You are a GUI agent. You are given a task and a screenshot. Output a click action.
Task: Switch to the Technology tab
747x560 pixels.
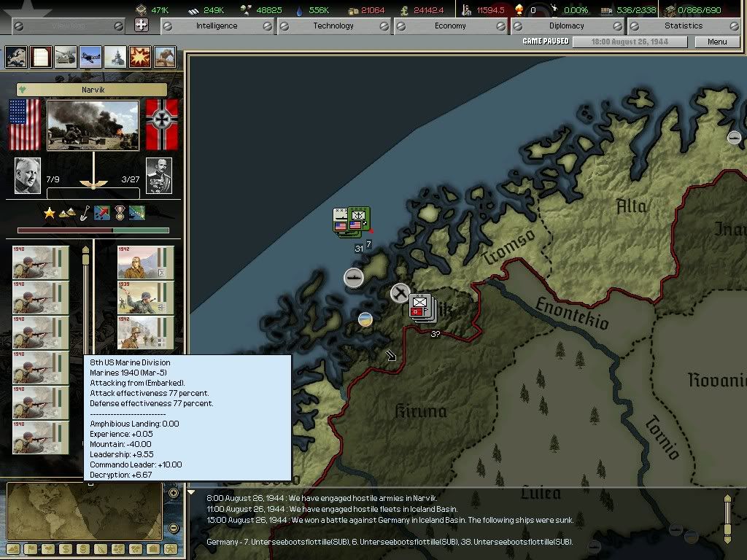(333, 26)
